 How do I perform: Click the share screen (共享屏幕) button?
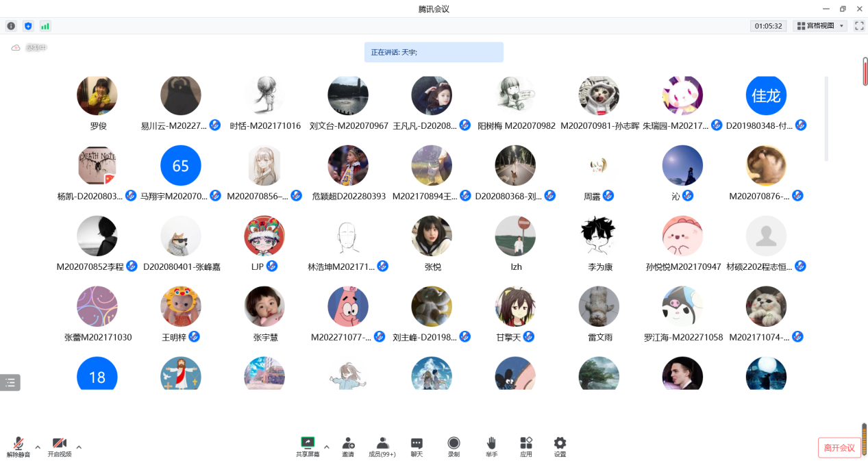308,446
